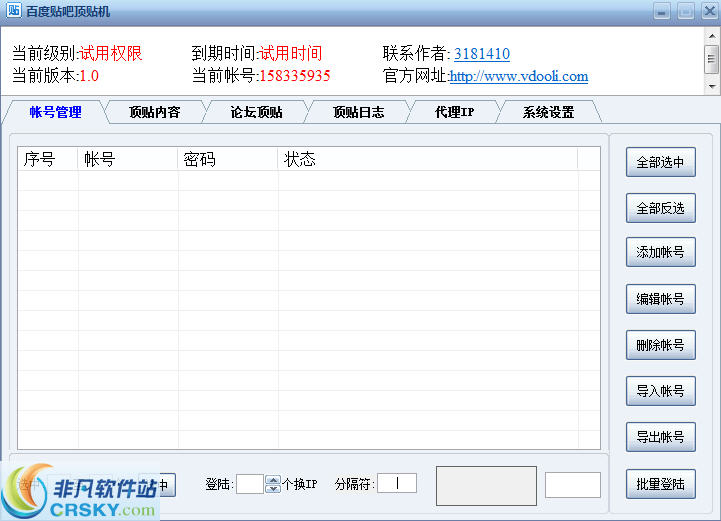Click the 导出帐号 button
This screenshot has width=721, height=521.
click(x=660, y=437)
